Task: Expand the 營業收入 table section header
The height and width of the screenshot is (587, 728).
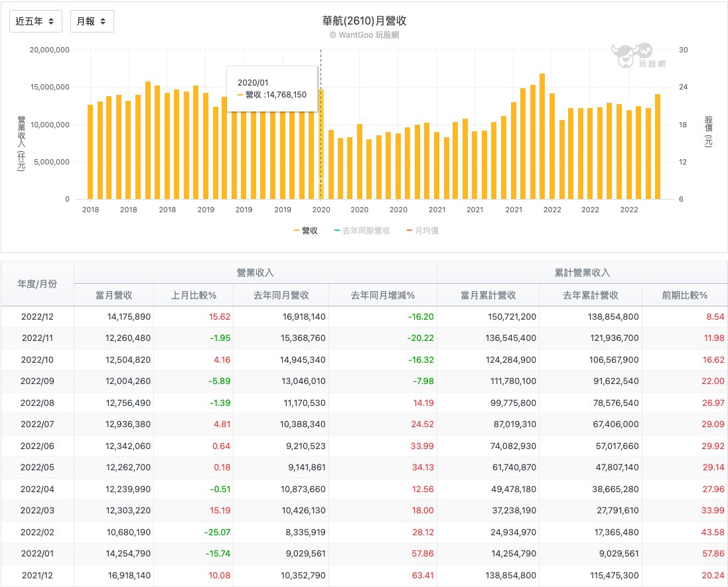Action: click(255, 272)
